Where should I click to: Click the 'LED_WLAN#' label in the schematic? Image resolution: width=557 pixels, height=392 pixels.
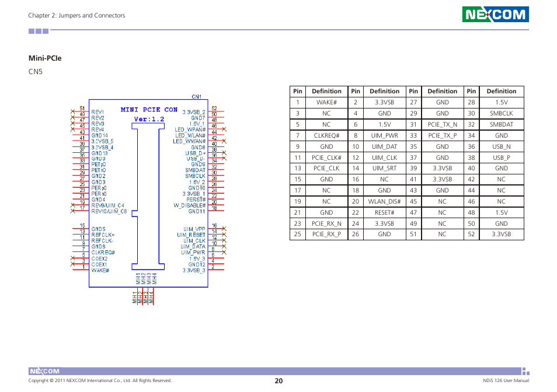190,135
